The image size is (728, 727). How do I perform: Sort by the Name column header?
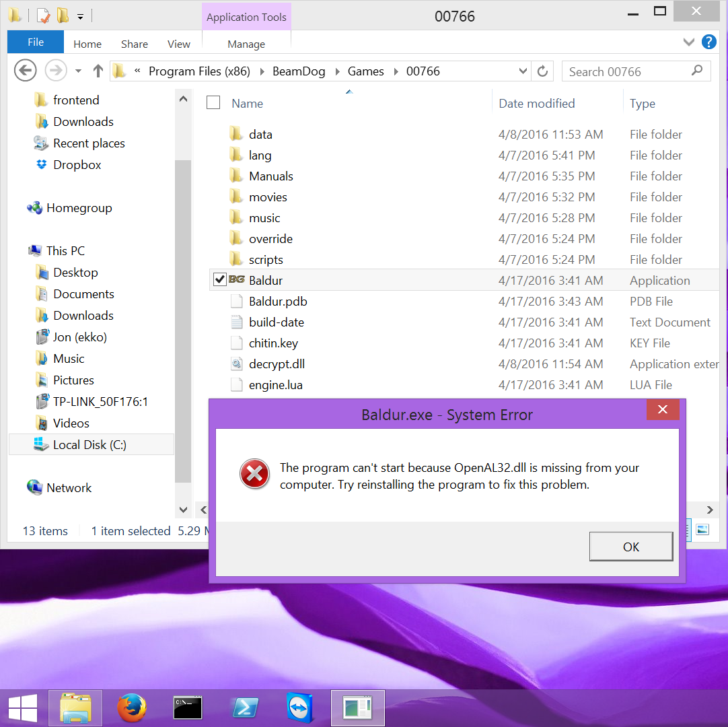pos(248,103)
